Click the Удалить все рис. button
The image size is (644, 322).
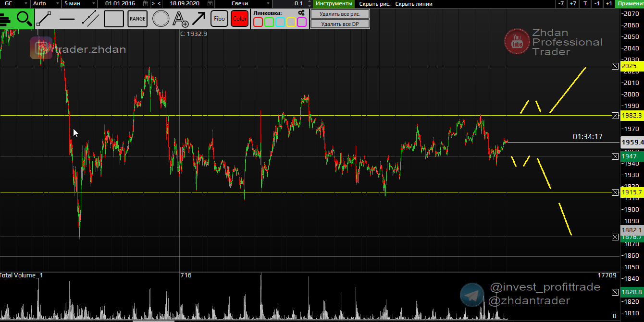(340, 14)
